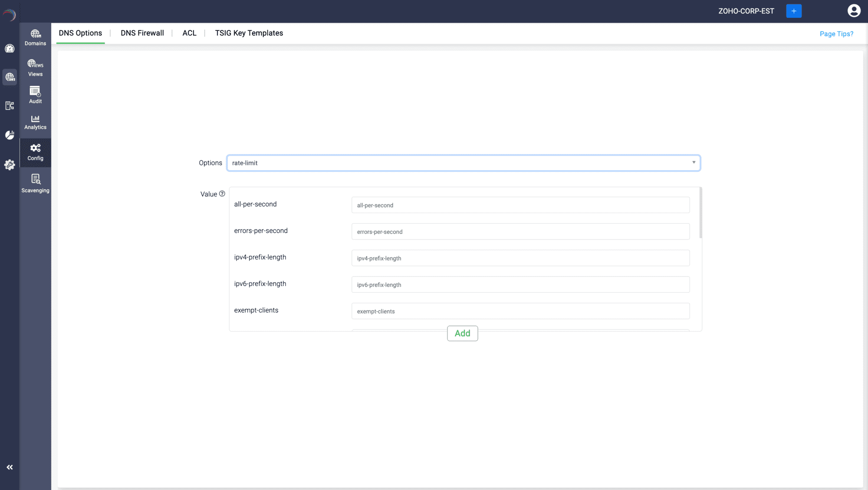Switch to the TSIG Key Templates tab
This screenshot has height=490, width=868.
coord(249,33)
